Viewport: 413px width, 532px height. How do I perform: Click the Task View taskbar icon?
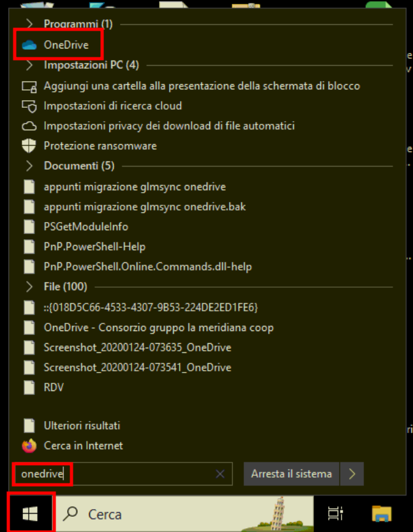[x=335, y=513]
